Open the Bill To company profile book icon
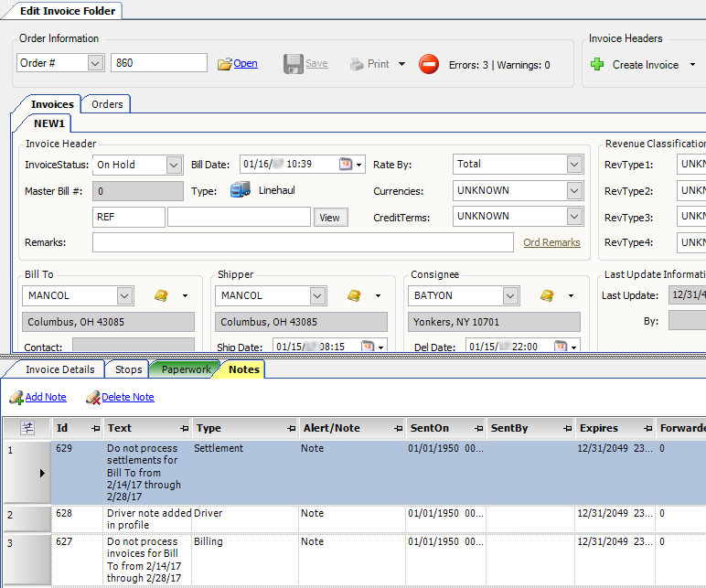 pos(161,295)
